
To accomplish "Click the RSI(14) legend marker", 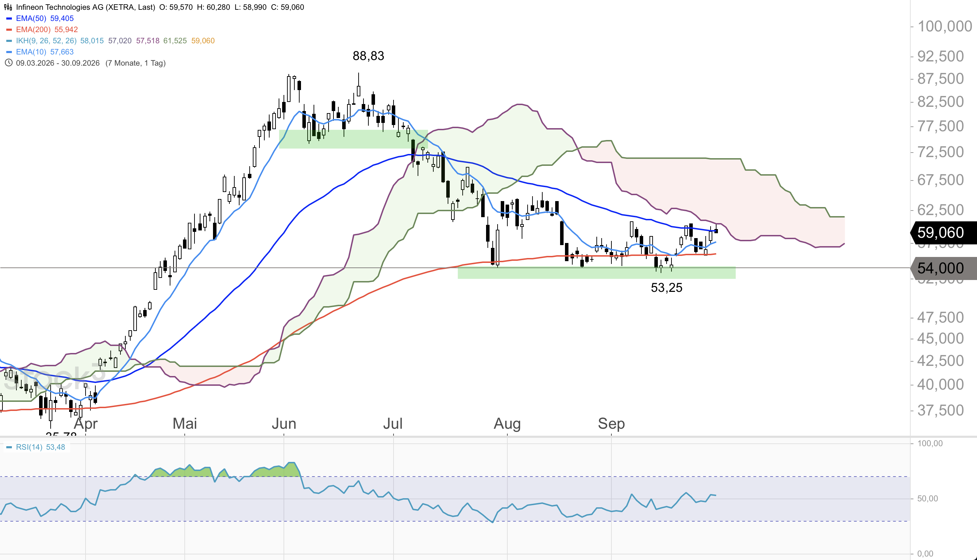I will point(9,447).
